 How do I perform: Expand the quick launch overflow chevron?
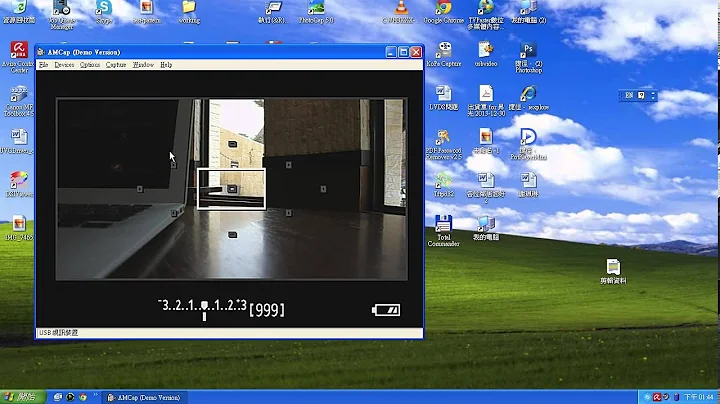pos(95,395)
